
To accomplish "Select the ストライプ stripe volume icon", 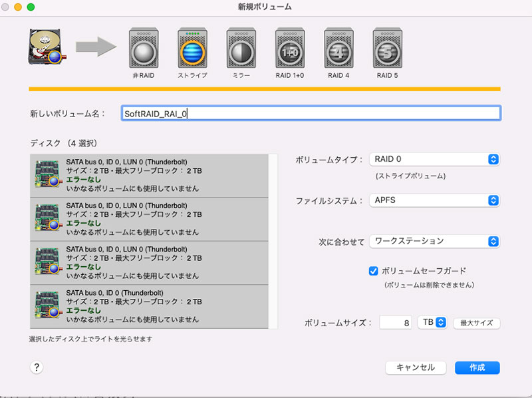I will 192,49.
